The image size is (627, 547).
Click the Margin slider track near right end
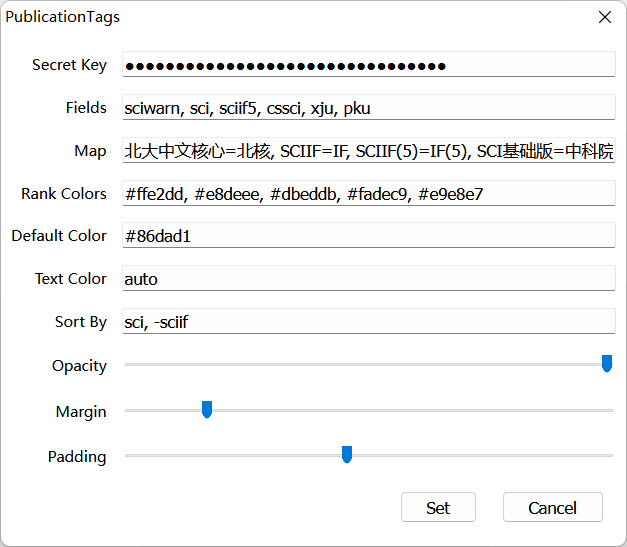coord(590,410)
